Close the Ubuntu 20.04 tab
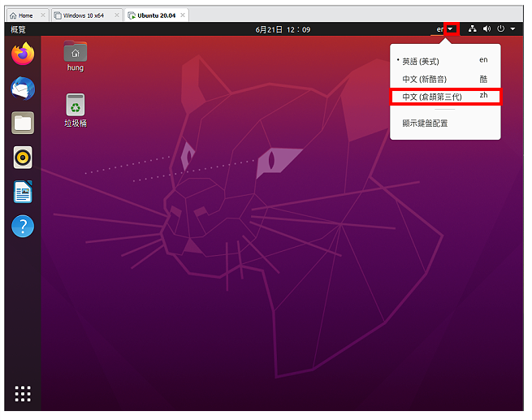This screenshot has width=532, height=420. tap(183, 15)
